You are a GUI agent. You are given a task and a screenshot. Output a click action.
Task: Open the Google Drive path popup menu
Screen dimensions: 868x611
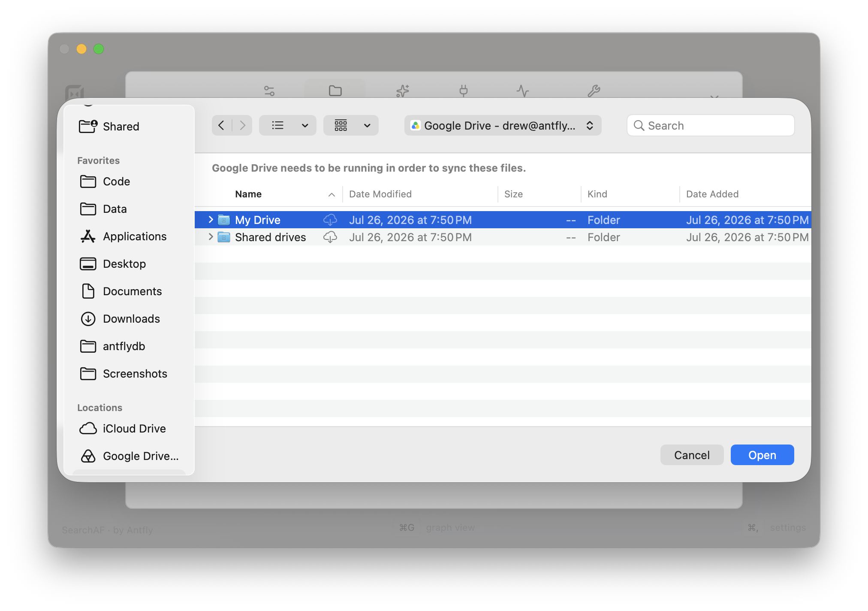503,125
